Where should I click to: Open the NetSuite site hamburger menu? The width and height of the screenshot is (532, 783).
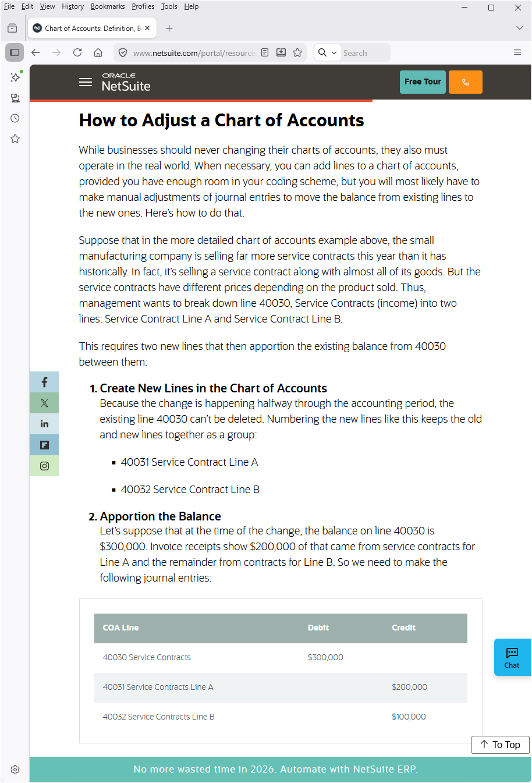pos(86,82)
